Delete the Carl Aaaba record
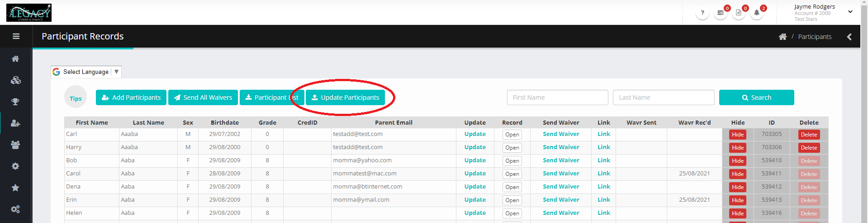Image resolution: width=868 pixels, height=223 pixels. pyautogui.click(x=809, y=135)
